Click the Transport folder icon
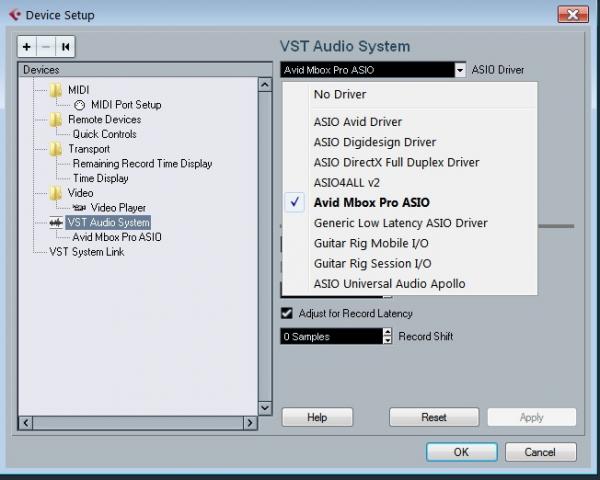Image resolution: width=600 pixels, height=480 pixels. pyautogui.click(x=56, y=149)
